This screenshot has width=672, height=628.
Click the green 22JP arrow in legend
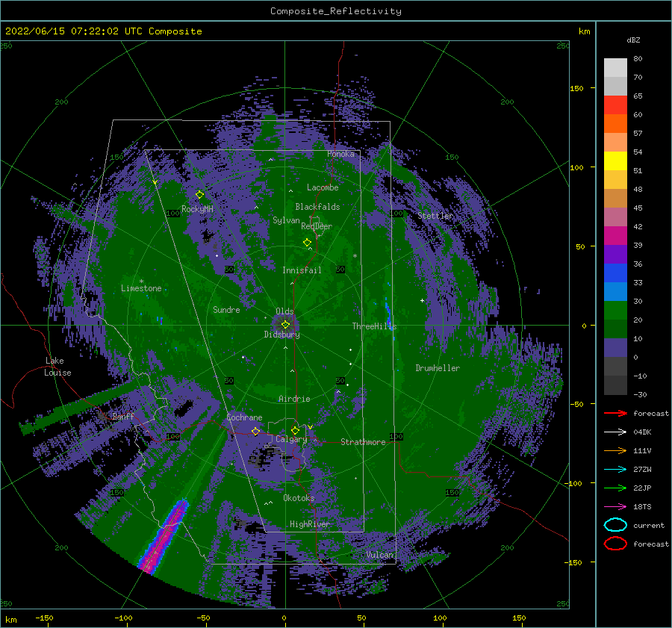(615, 488)
